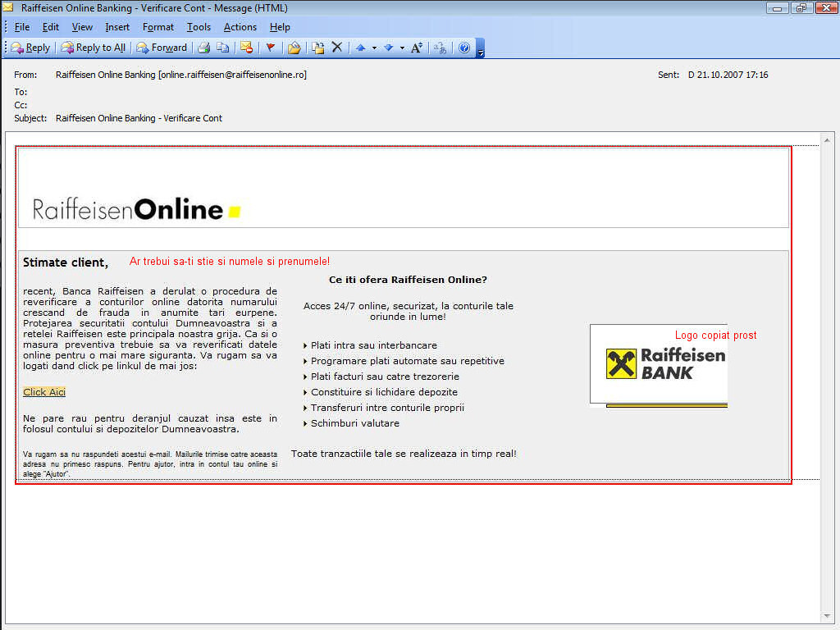Delete the email with the X icon
Screen dimensions: 840x630
click(336, 48)
